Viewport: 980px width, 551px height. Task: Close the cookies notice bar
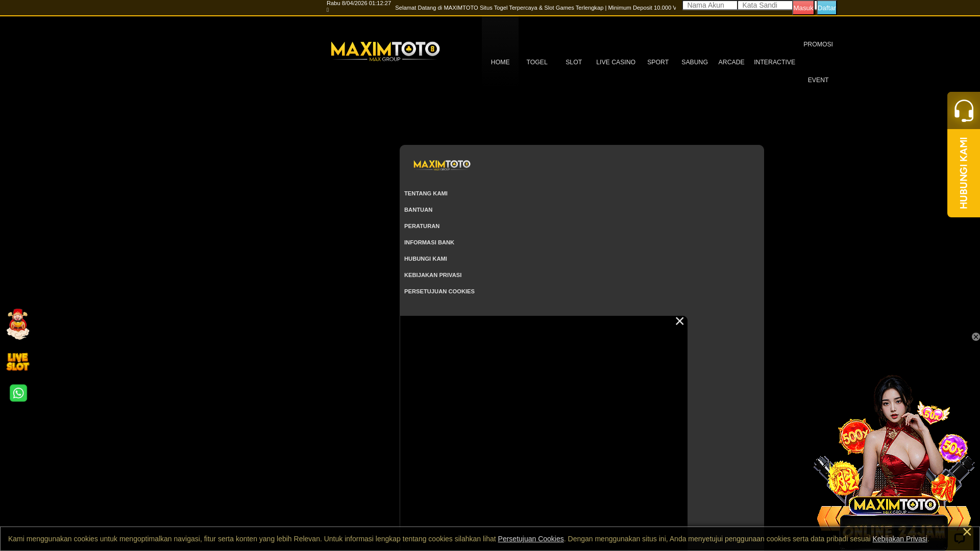point(967,532)
